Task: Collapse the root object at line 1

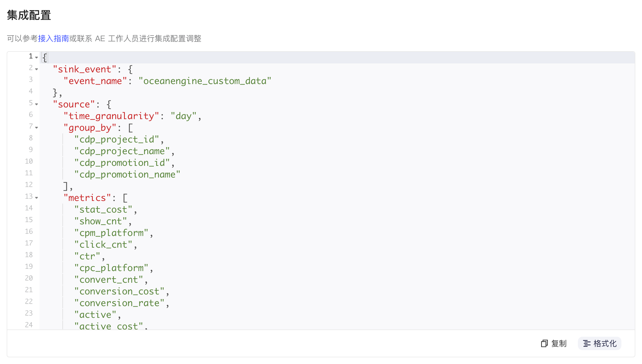Action: tap(37, 57)
